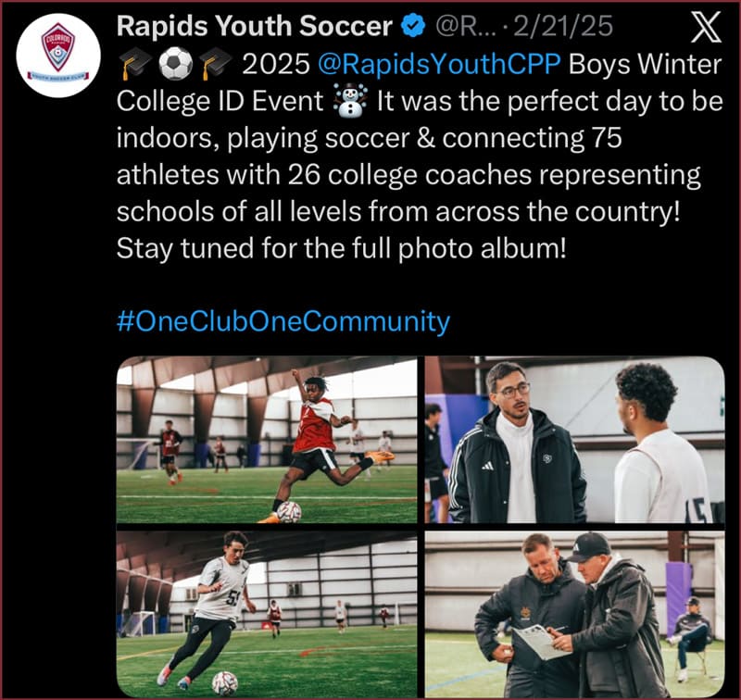
Task: Click the Rapids Youth Soccer account name
Action: (254, 26)
